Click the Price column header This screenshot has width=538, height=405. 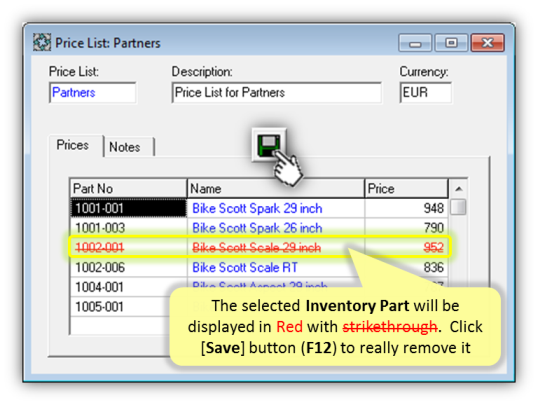pos(406,188)
